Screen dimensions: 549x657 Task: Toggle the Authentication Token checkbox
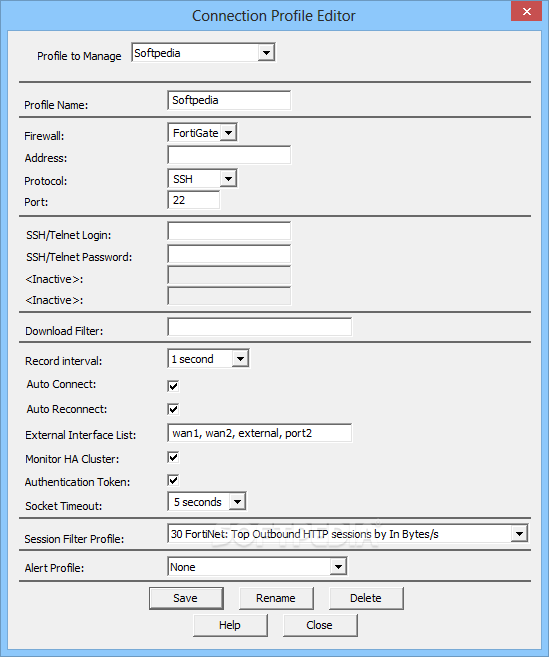coord(173,480)
